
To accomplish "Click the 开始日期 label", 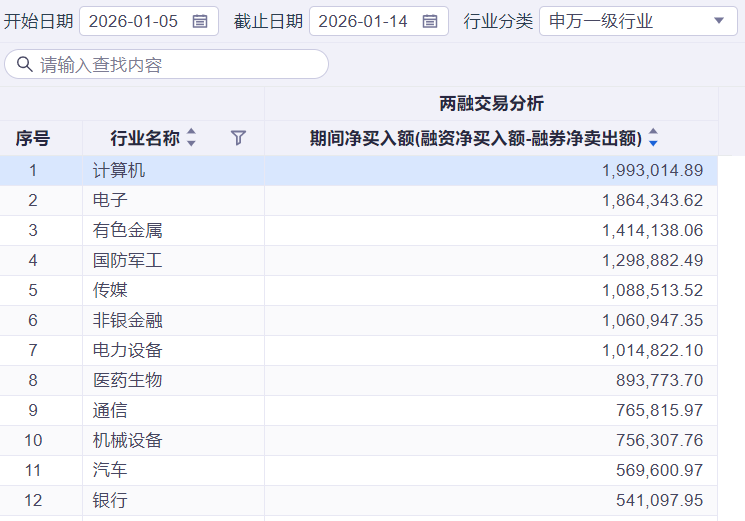I will 38,21.
